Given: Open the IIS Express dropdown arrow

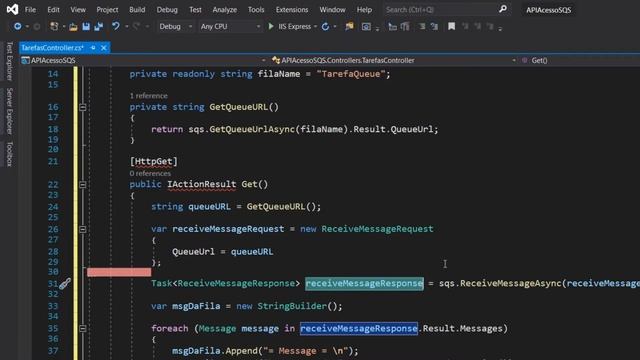Looking at the screenshot, I should pos(315,27).
